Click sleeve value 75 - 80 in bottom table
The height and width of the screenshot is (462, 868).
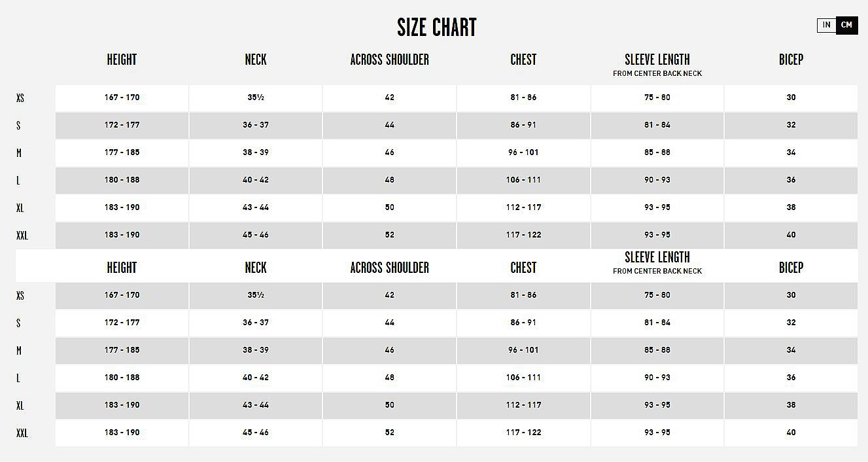(x=657, y=295)
